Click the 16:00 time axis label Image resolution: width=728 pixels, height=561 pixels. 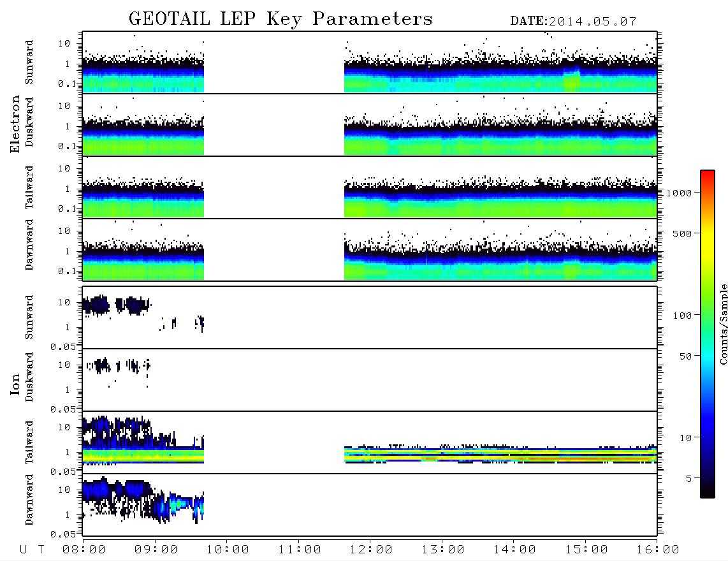click(658, 550)
